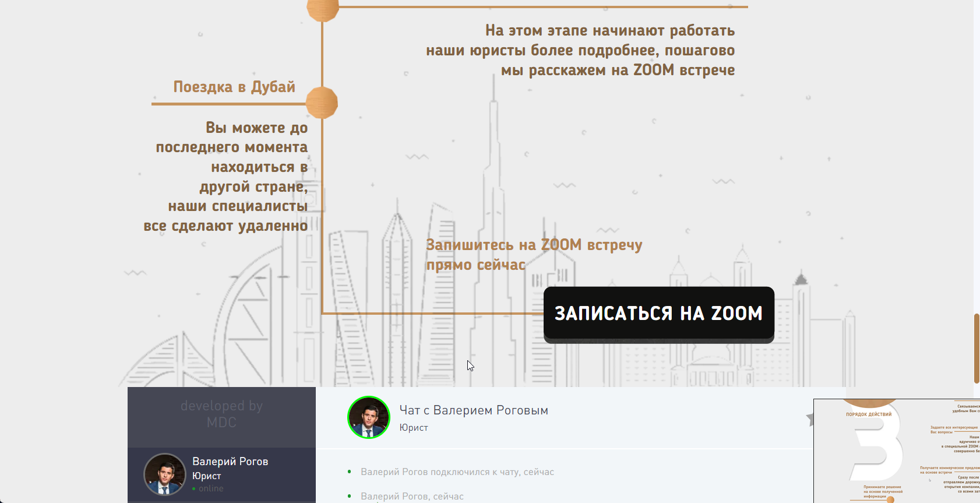The height and width of the screenshot is (503, 980).
Task: Open the chat header avatar of Валерий Рогов
Action: [369, 417]
